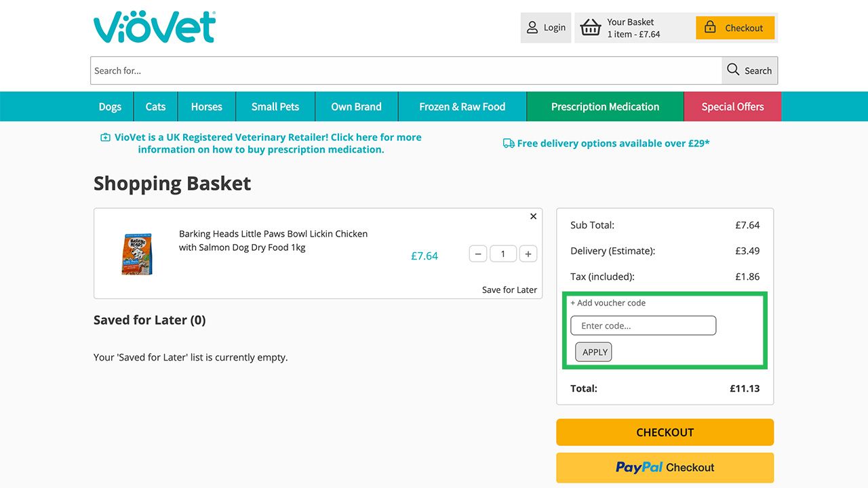Click the APPLY voucher button
Viewport: 868px width, 488px height.
coord(593,352)
